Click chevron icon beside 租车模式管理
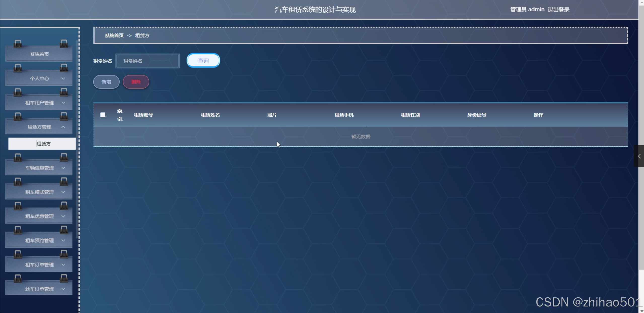The height and width of the screenshot is (313, 644). (63, 192)
